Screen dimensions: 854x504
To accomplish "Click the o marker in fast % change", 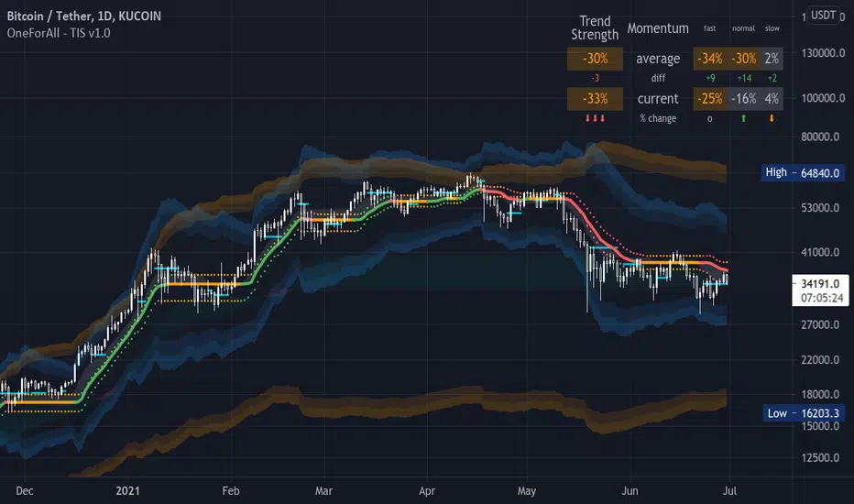I will pyautogui.click(x=709, y=119).
